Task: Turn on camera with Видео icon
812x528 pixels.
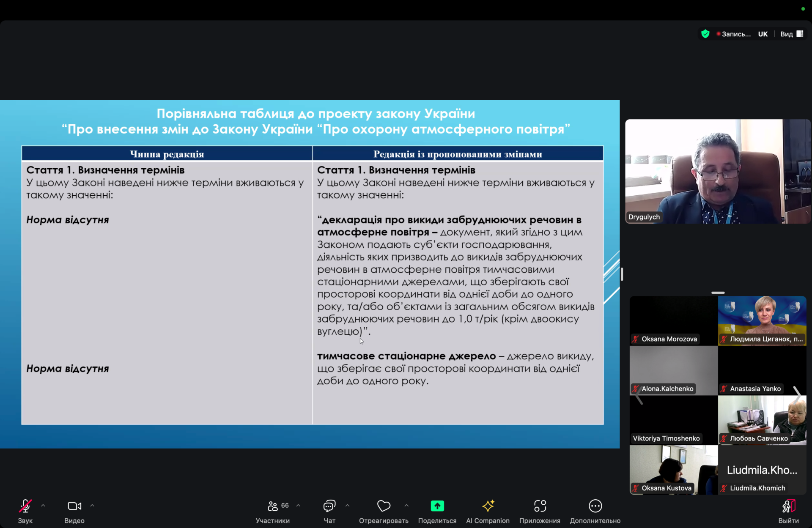Action: point(74,506)
